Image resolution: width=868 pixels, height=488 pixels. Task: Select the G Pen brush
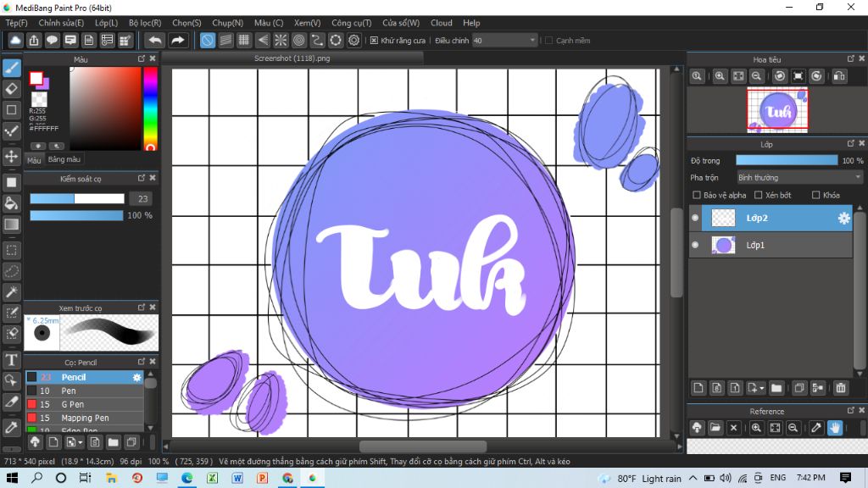(85, 404)
